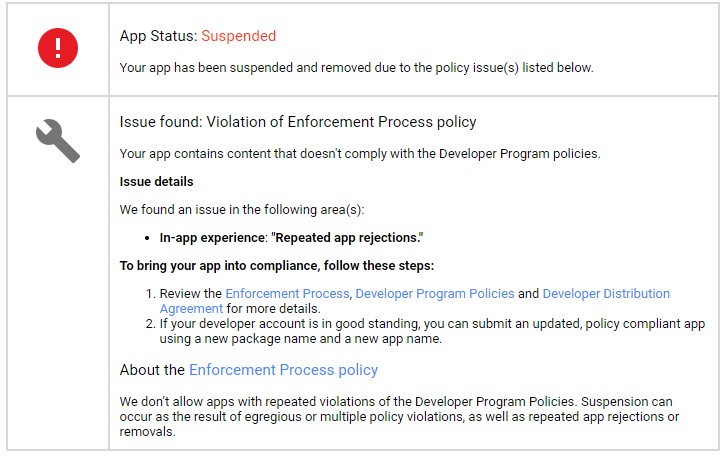Screen dimensions: 726x458
Task: Click the About the text before the policy link
Action: pos(152,370)
